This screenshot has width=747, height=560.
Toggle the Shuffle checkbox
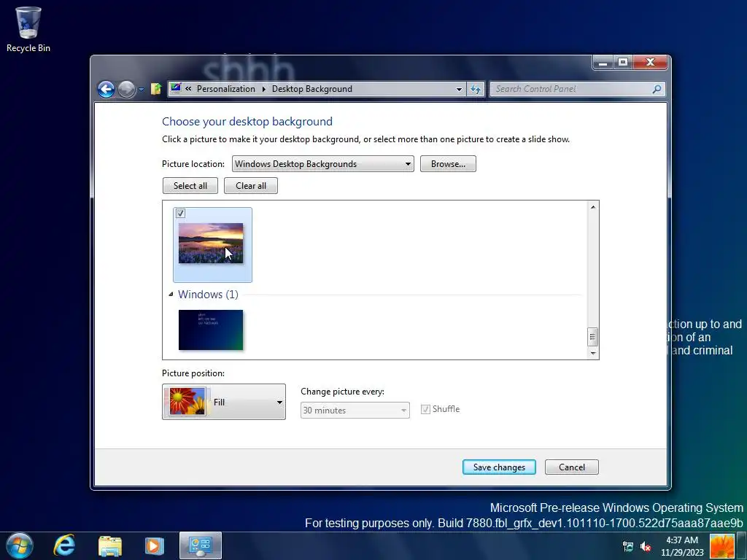[425, 409]
